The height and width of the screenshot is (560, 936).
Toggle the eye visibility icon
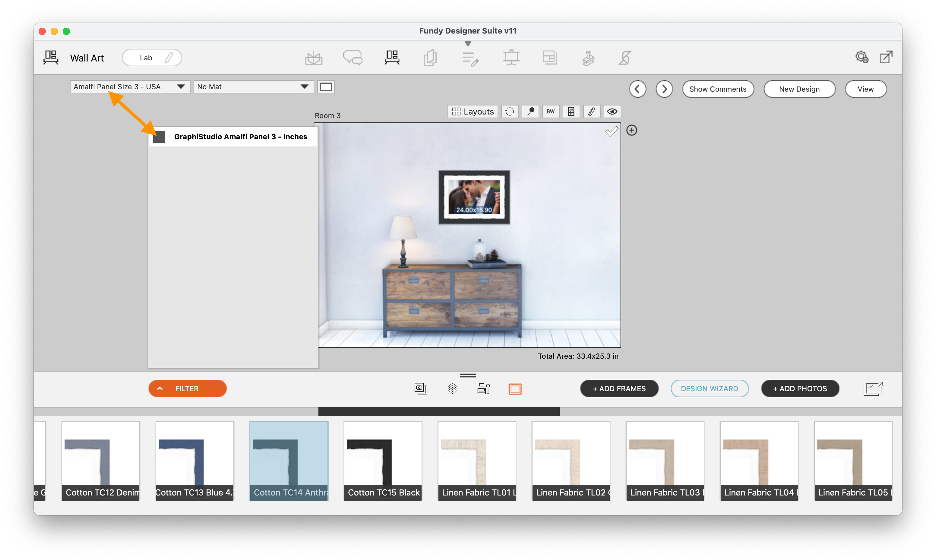tap(612, 111)
